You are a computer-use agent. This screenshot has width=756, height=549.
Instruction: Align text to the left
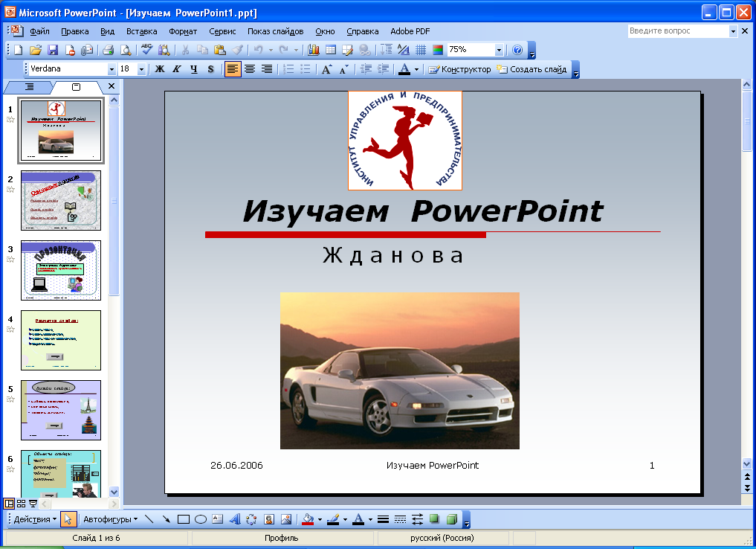pyautogui.click(x=233, y=69)
